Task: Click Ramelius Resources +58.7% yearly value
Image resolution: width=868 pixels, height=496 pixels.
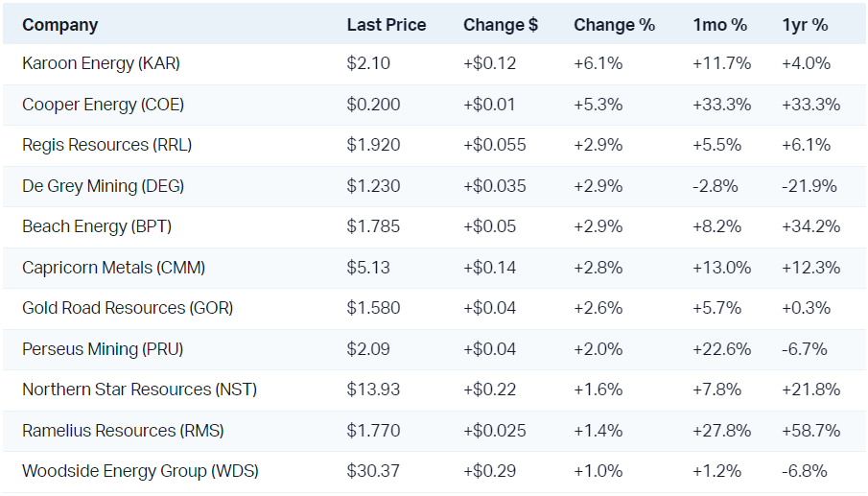Action: (810, 431)
